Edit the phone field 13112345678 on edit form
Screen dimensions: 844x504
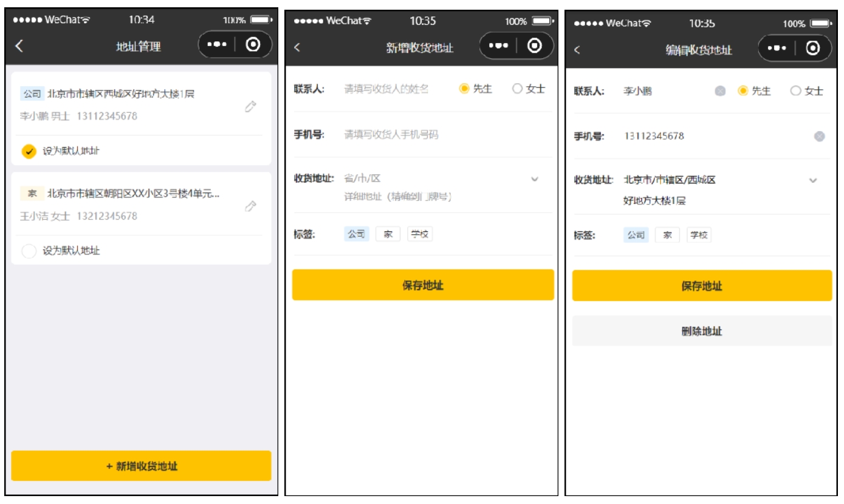point(654,136)
